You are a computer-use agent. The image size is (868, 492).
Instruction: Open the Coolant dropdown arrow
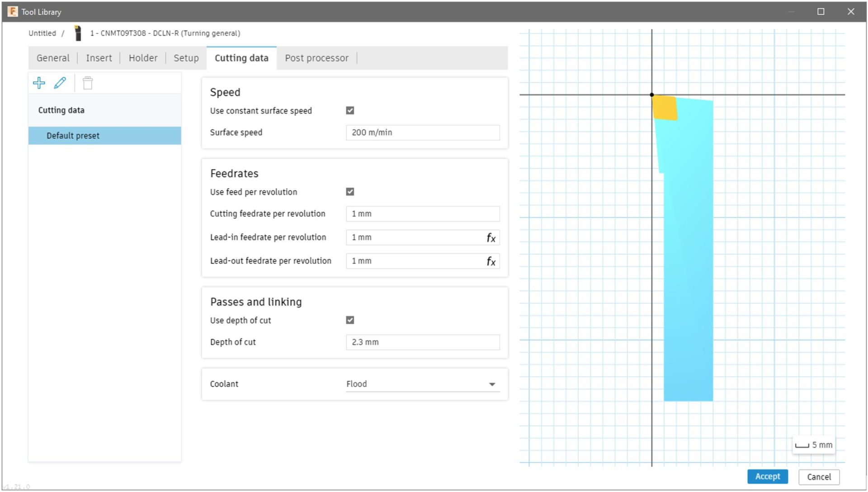tap(492, 384)
